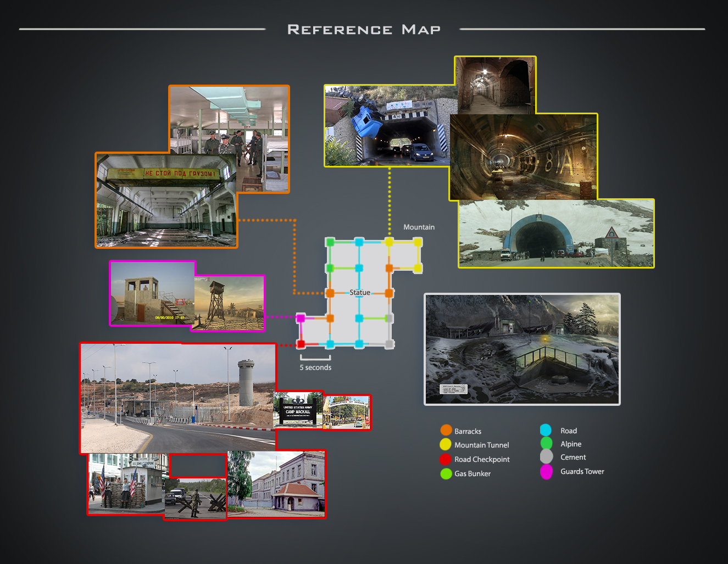
Task: Select the 'Road' legend label
Action: 569,431
